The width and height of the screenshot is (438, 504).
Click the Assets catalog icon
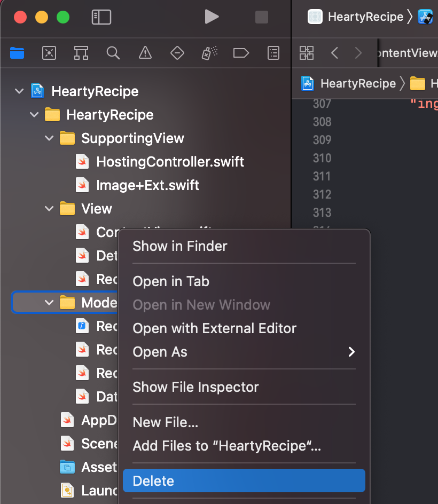pos(67,467)
